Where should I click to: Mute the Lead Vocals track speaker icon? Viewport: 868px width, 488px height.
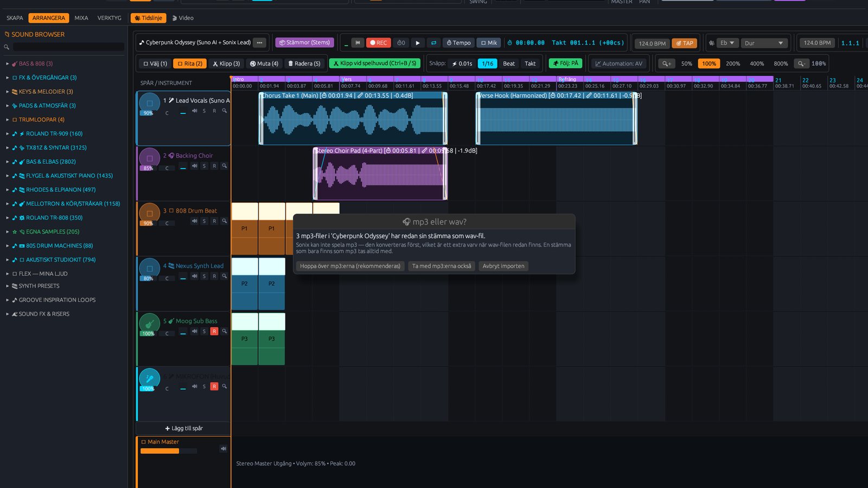pos(194,111)
